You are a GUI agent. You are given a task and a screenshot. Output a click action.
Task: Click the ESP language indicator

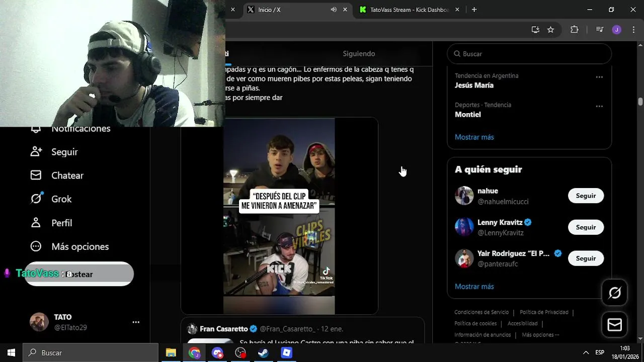tap(600, 353)
